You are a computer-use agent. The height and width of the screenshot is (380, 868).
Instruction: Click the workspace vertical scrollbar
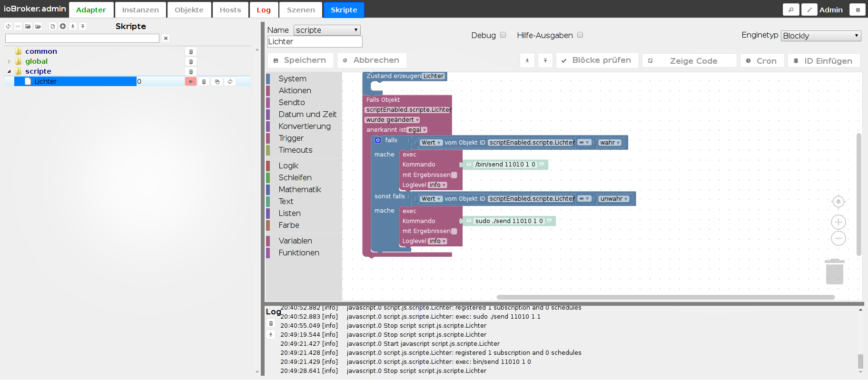tap(859, 194)
